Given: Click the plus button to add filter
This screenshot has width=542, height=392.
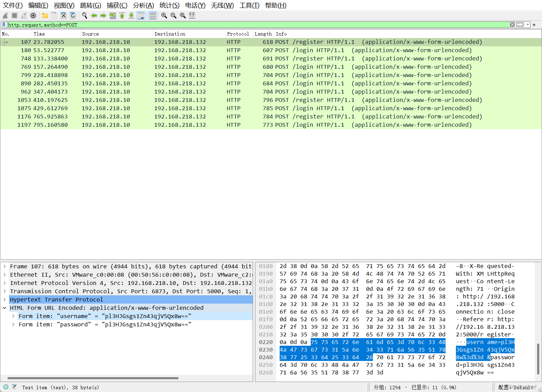Looking at the screenshot, I should click(534, 25).
